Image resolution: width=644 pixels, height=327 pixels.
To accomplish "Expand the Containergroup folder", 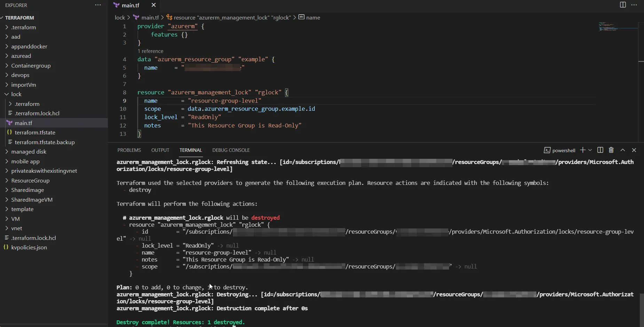I will pyautogui.click(x=31, y=65).
